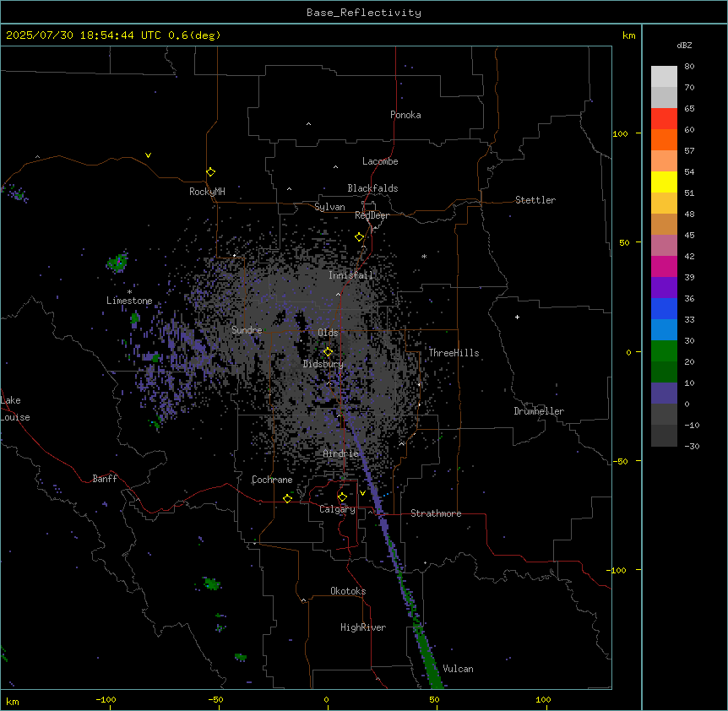Click the Innisfail city label
The width and height of the screenshot is (728, 711).
click(350, 275)
